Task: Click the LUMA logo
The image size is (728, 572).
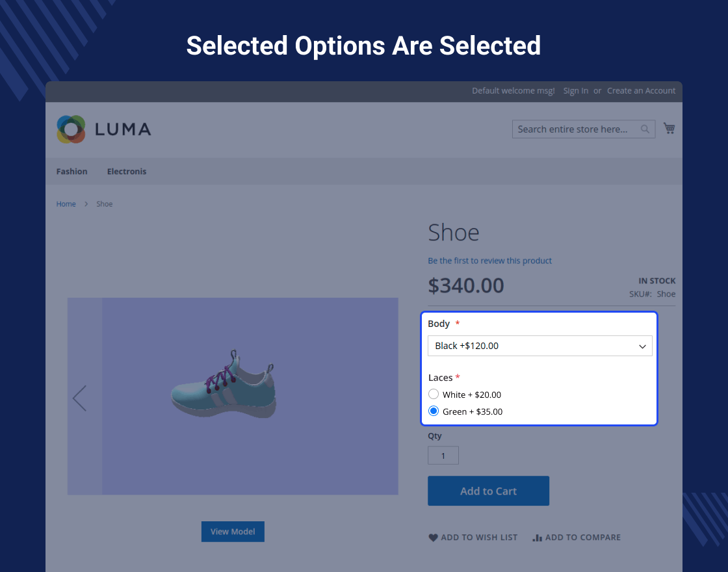Action: (x=103, y=129)
